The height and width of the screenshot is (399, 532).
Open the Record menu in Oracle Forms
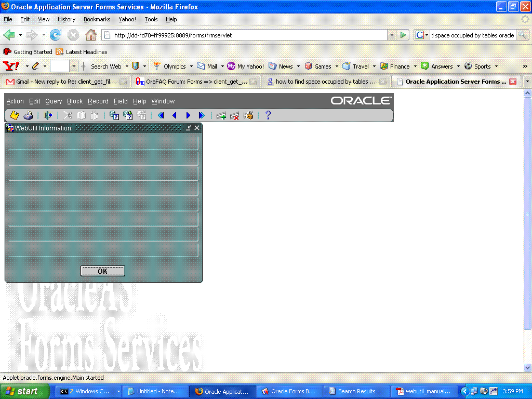[x=98, y=101]
